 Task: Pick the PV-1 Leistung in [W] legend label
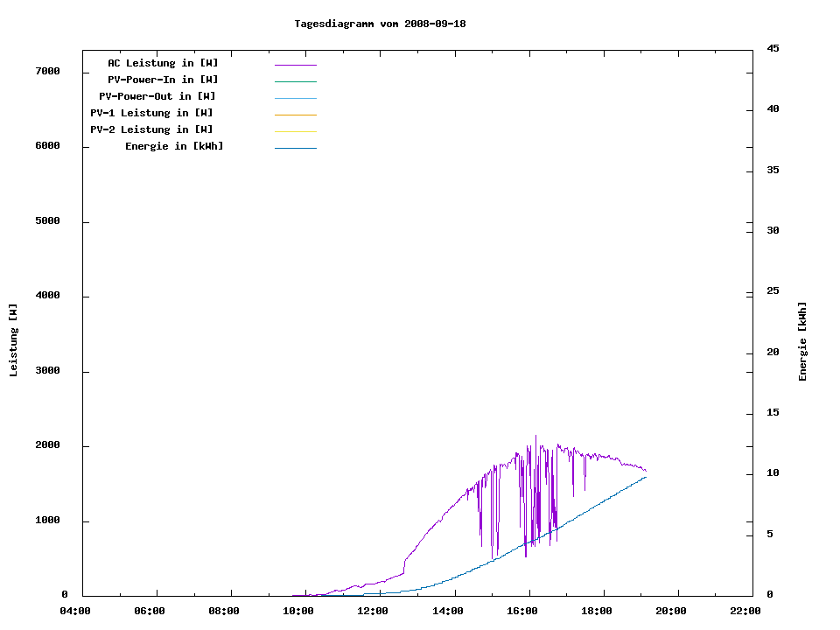coord(151,113)
